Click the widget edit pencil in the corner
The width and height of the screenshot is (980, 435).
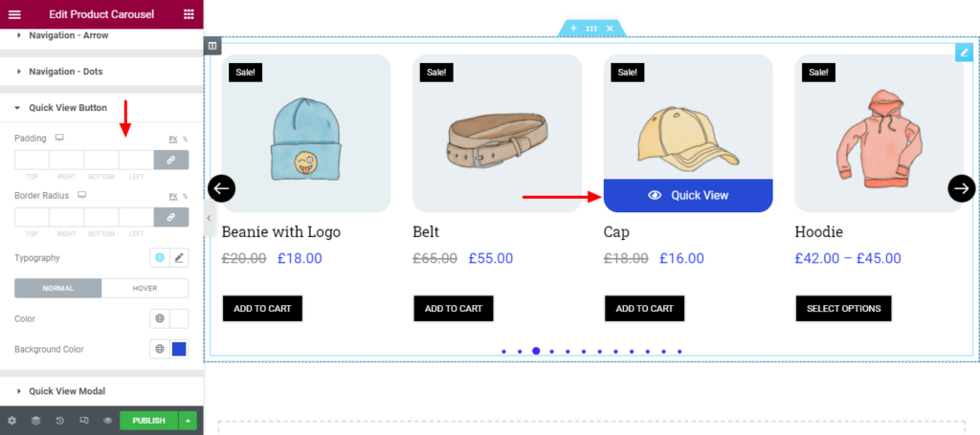coord(964,53)
